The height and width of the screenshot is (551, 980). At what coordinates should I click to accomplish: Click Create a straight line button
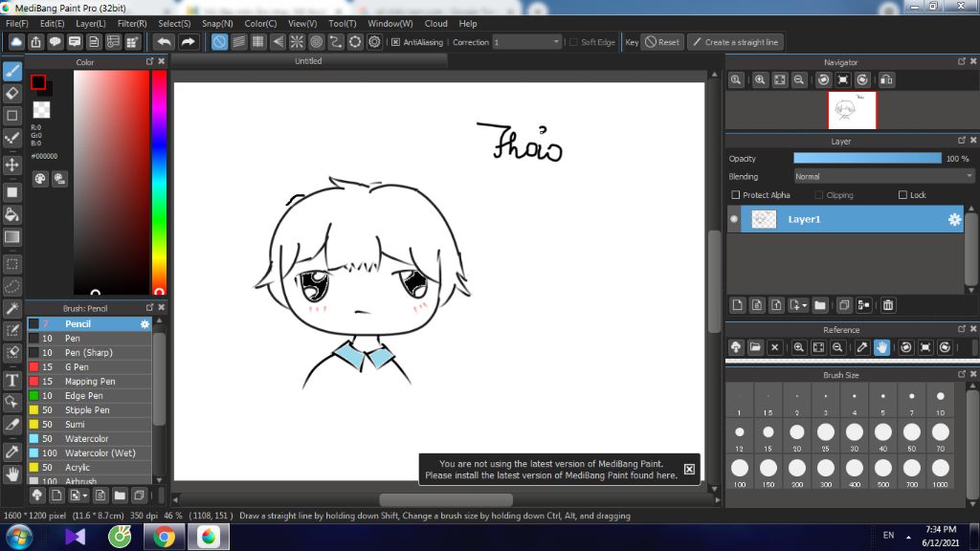pos(736,42)
